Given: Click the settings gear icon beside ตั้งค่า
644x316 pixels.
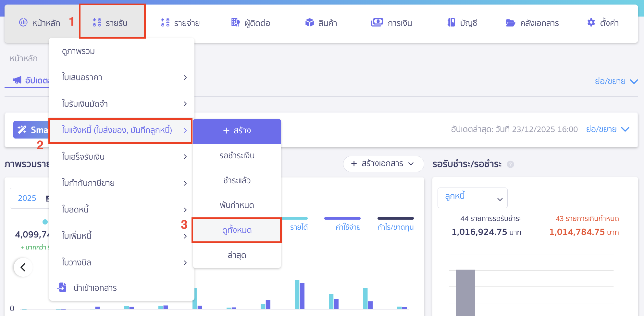Looking at the screenshot, I should pos(591,23).
